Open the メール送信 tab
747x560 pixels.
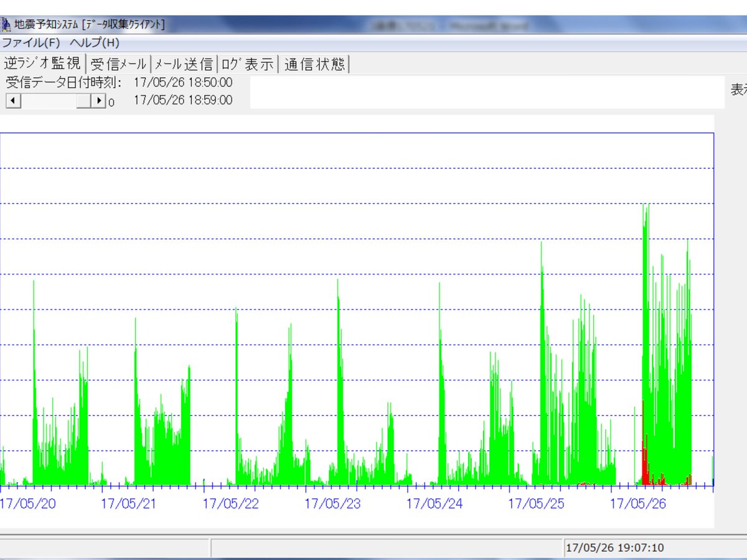tap(184, 64)
